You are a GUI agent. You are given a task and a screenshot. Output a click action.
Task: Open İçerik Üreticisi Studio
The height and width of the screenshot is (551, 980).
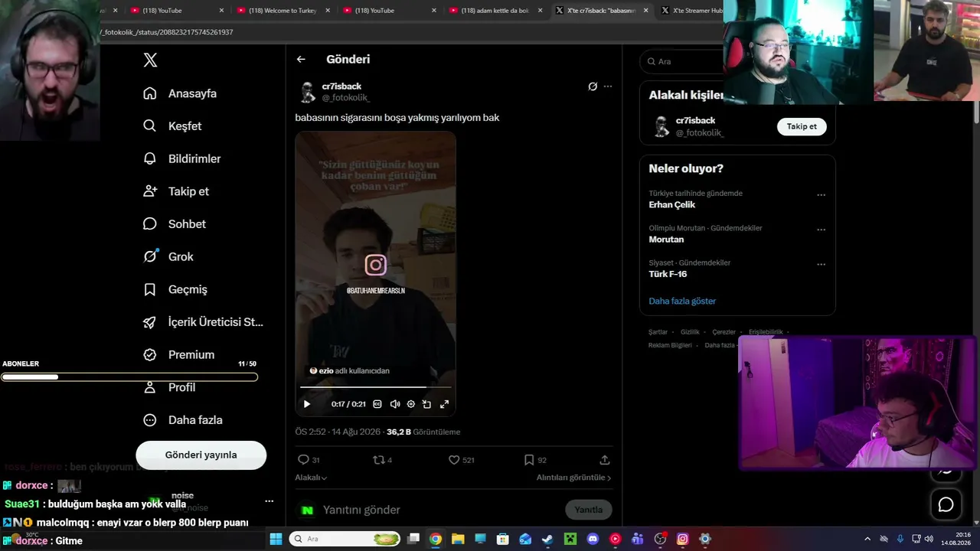(203, 322)
